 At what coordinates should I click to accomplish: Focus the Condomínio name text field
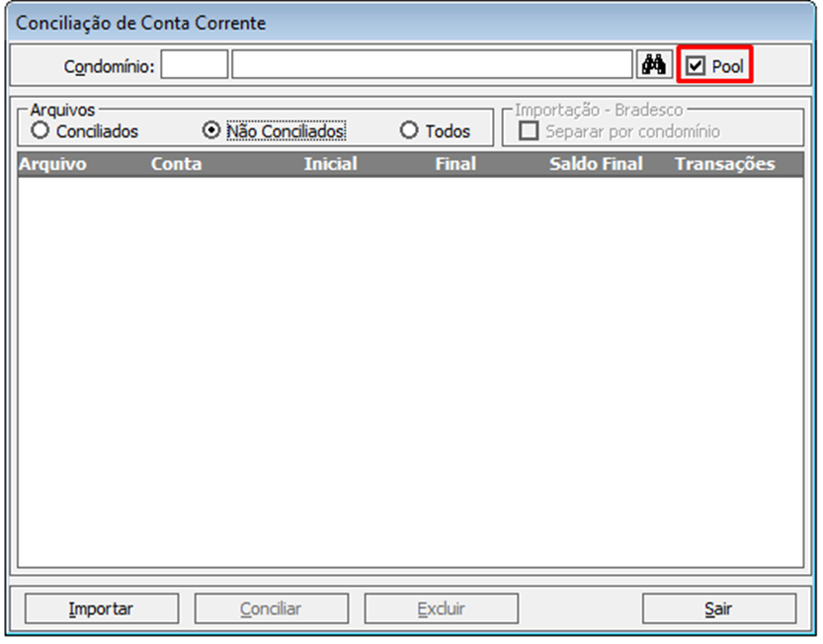(x=432, y=64)
